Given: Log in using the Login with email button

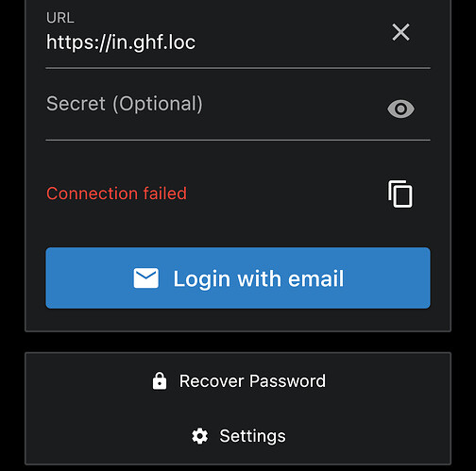Looking at the screenshot, I should 238,278.
